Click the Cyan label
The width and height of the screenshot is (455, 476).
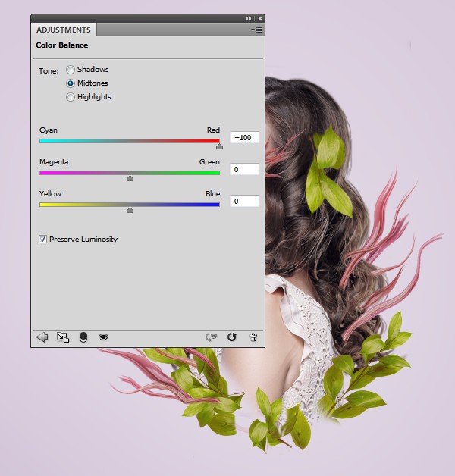coord(49,130)
